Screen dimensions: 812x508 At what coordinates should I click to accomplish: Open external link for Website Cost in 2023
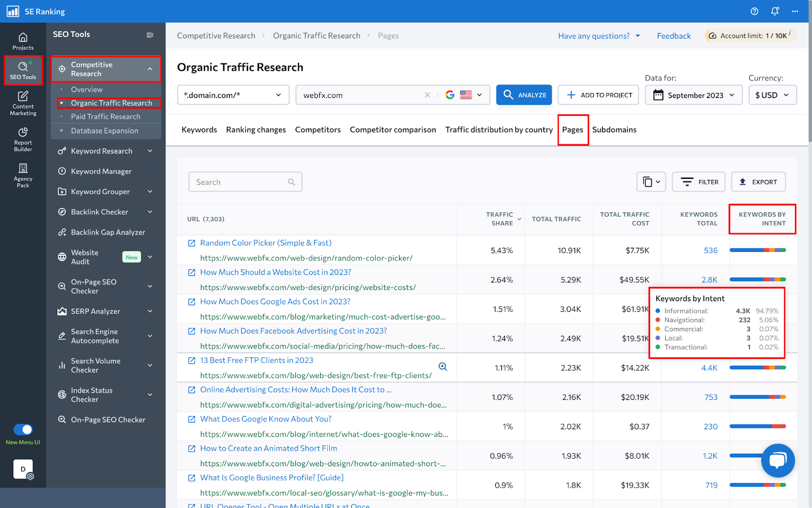point(192,273)
